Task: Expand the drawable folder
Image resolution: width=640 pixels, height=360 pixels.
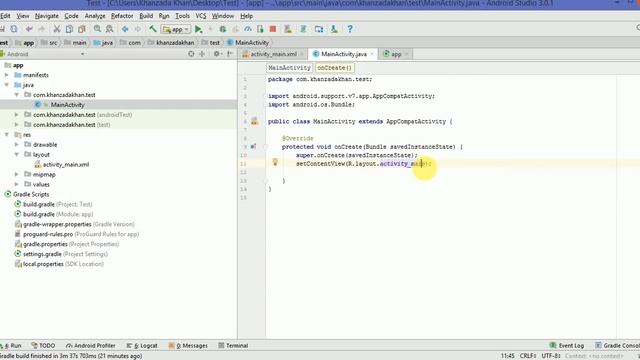Action: [x=17, y=144]
